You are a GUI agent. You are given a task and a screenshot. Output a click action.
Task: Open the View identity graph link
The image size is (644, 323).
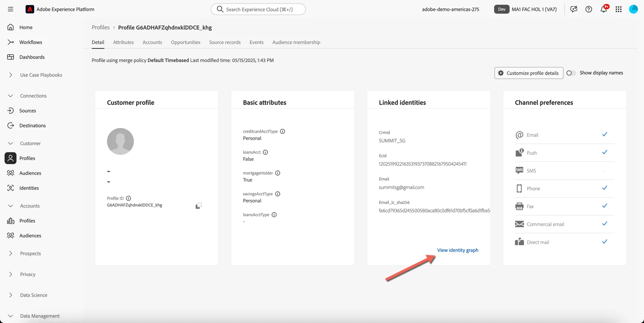click(458, 250)
